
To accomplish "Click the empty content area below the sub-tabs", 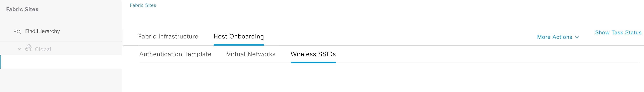I will [x=375, y=79].
